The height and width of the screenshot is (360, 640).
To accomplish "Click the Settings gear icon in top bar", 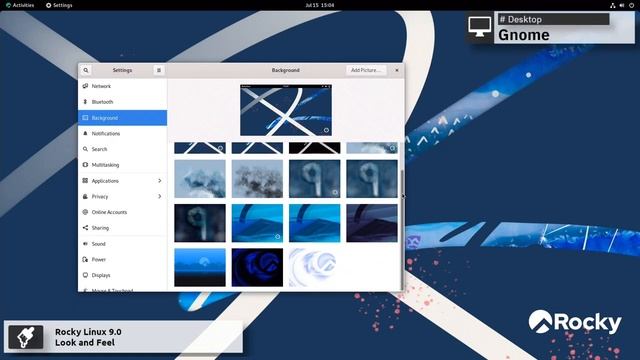I will click(x=49, y=5).
